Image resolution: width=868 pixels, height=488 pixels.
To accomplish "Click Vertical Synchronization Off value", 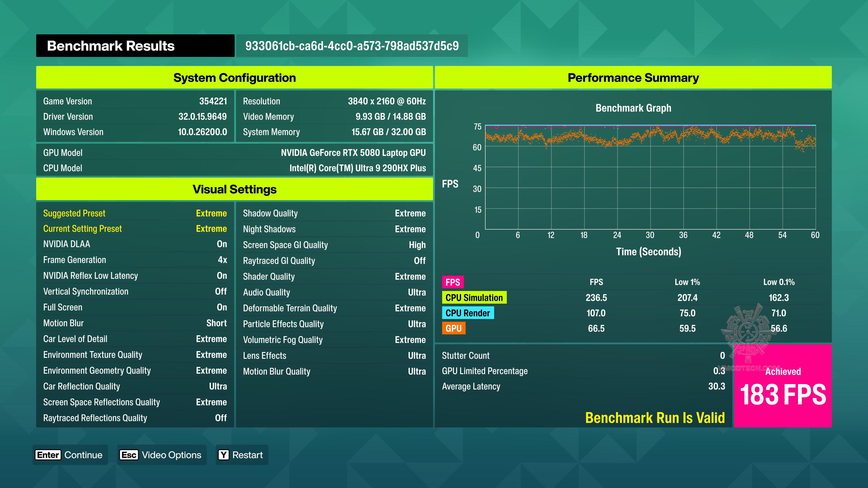I will pos(221,292).
